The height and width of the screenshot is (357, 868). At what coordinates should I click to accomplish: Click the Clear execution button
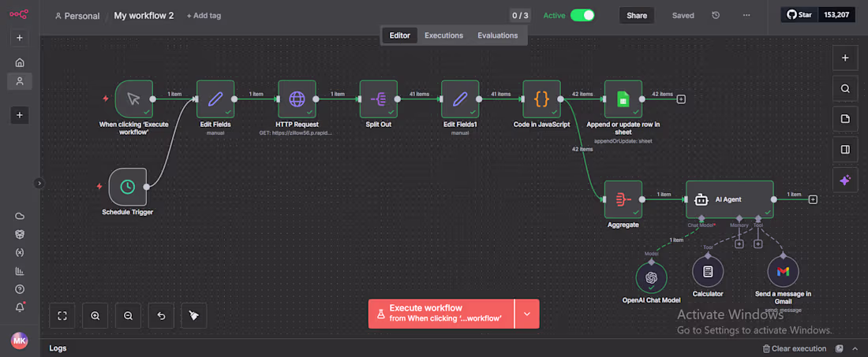[x=795, y=348]
